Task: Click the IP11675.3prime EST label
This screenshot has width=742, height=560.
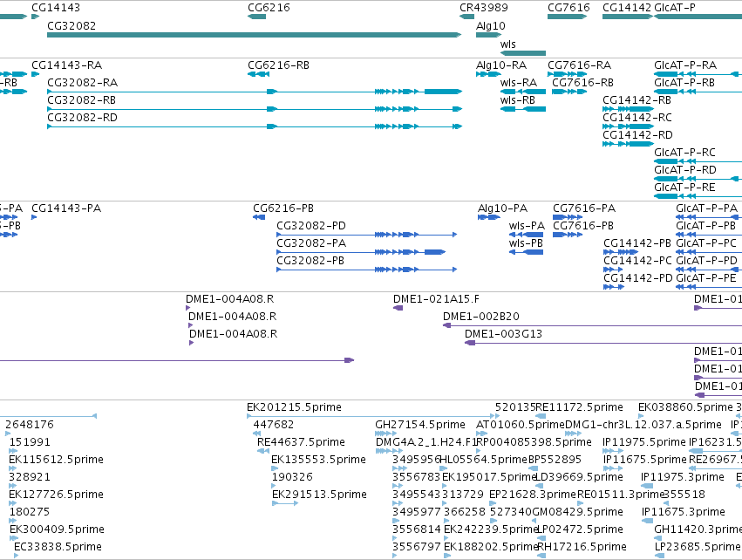Action: tap(684, 512)
